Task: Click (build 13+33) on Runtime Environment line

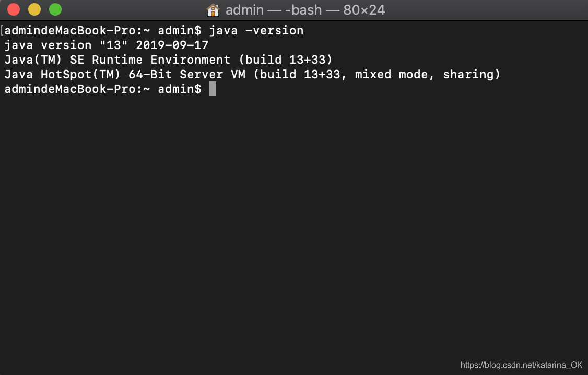Action: coord(285,60)
